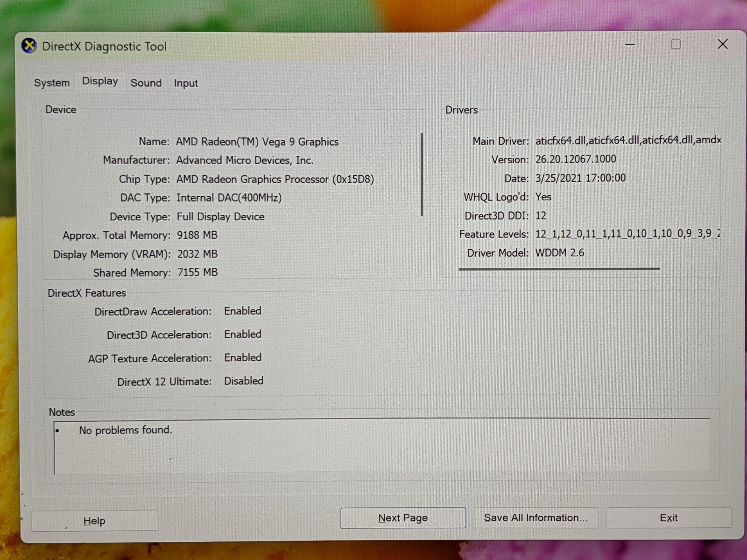Click Save All Information button
The height and width of the screenshot is (560, 747).
pos(536,518)
